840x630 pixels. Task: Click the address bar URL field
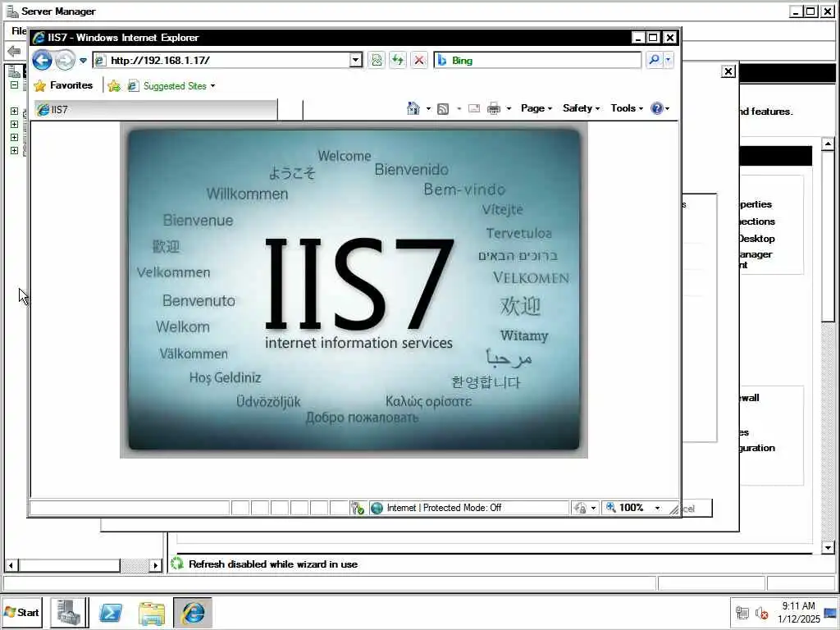point(221,60)
